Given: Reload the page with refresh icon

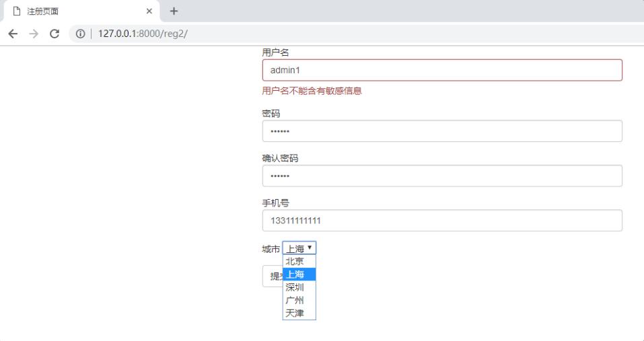Looking at the screenshot, I should point(55,34).
